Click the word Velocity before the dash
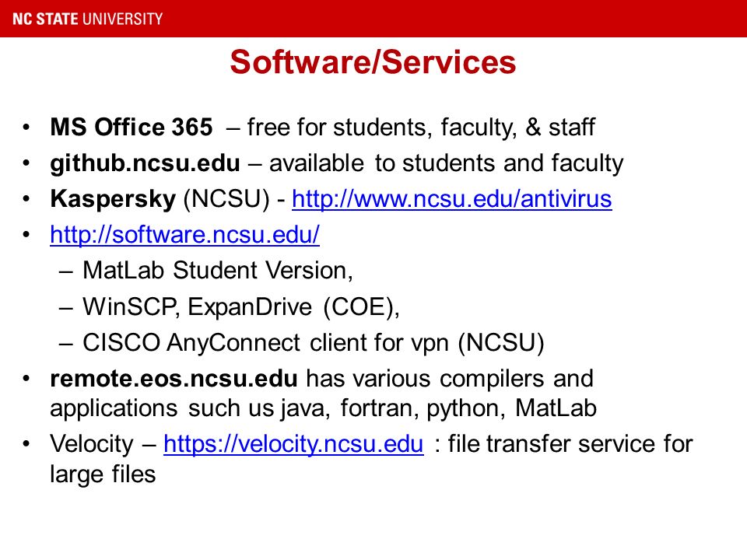The image size is (747, 560). [92, 444]
